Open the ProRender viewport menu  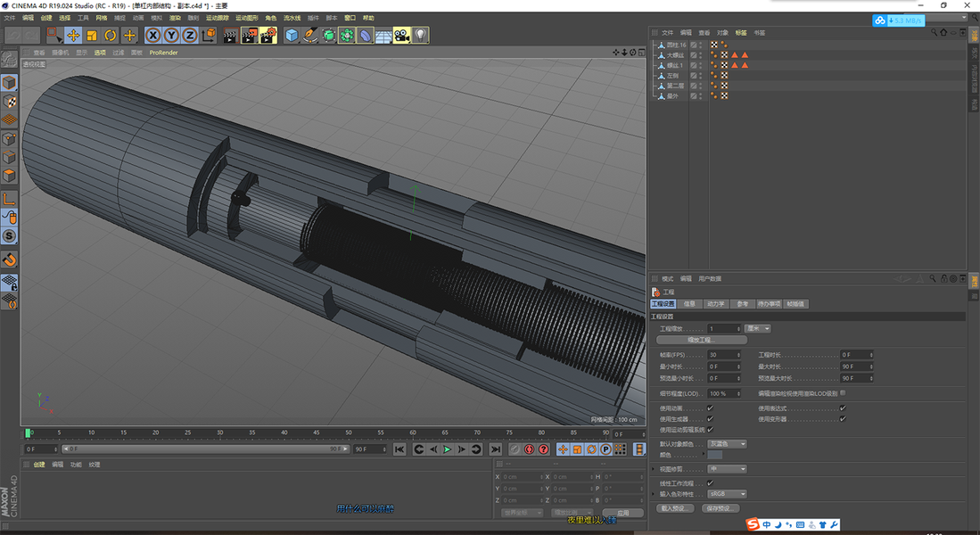tap(164, 53)
